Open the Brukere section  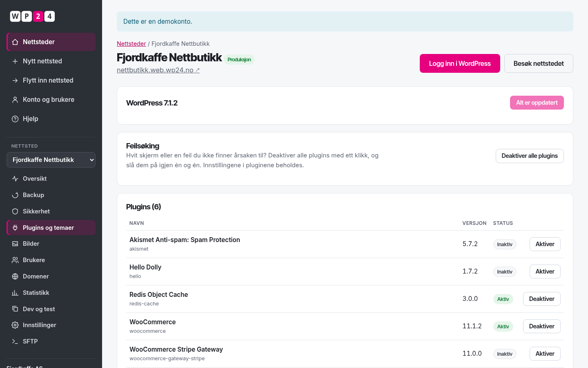point(51,260)
